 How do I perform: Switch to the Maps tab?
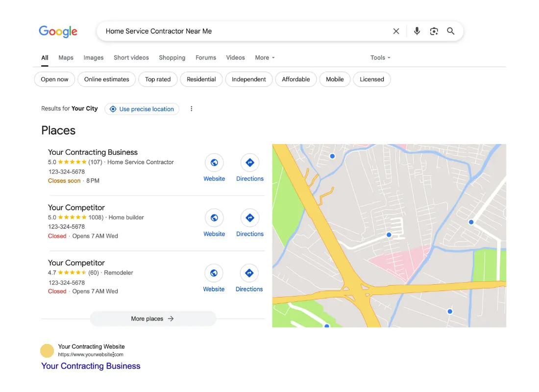pyautogui.click(x=66, y=58)
